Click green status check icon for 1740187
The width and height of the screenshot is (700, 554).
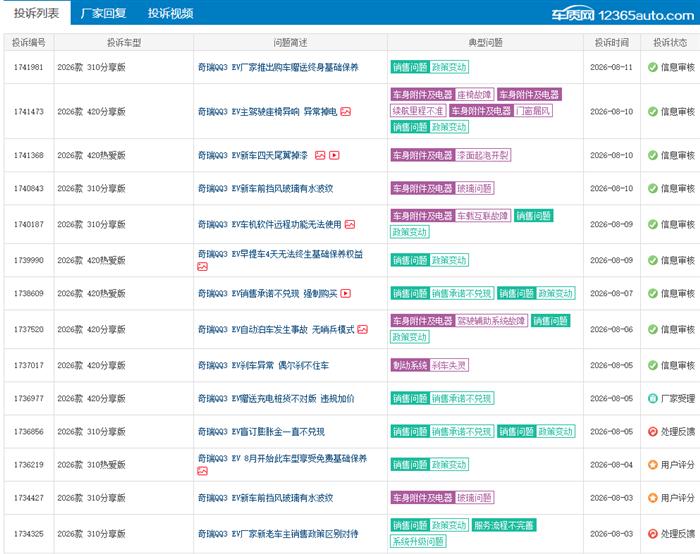(x=653, y=224)
